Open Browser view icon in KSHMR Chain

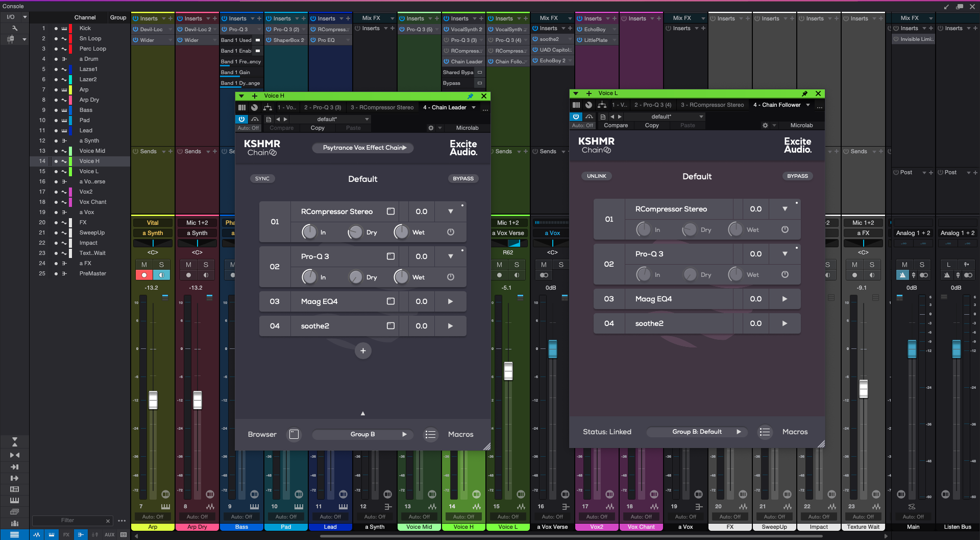tap(294, 434)
